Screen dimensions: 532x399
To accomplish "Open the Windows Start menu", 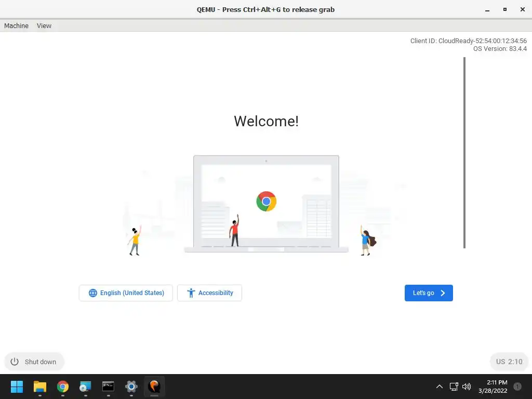I will (x=17, y=387).
